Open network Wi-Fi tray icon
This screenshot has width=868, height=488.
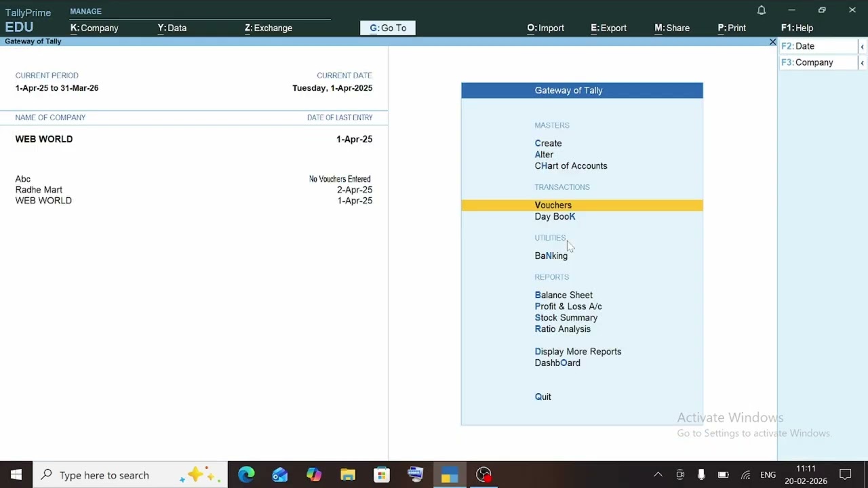746,475
